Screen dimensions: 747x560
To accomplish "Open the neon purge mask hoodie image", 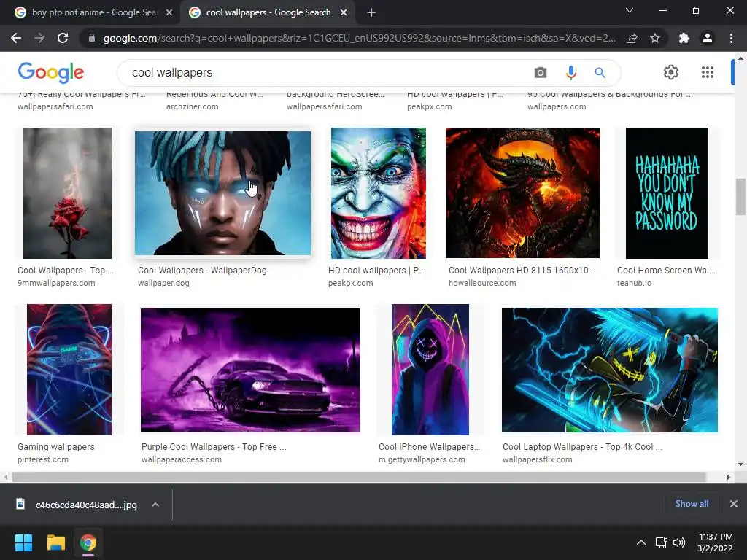I will [430, 370].
